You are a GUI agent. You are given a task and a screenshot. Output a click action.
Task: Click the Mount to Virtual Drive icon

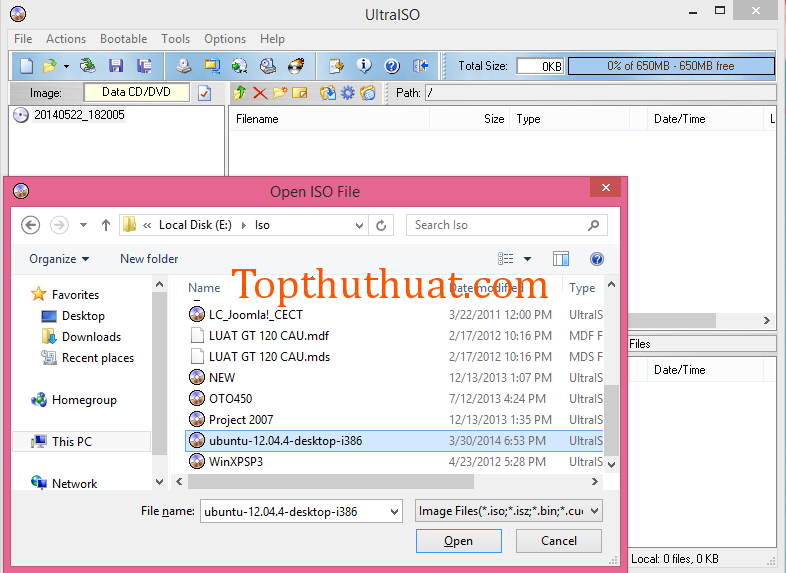(268, 66)
